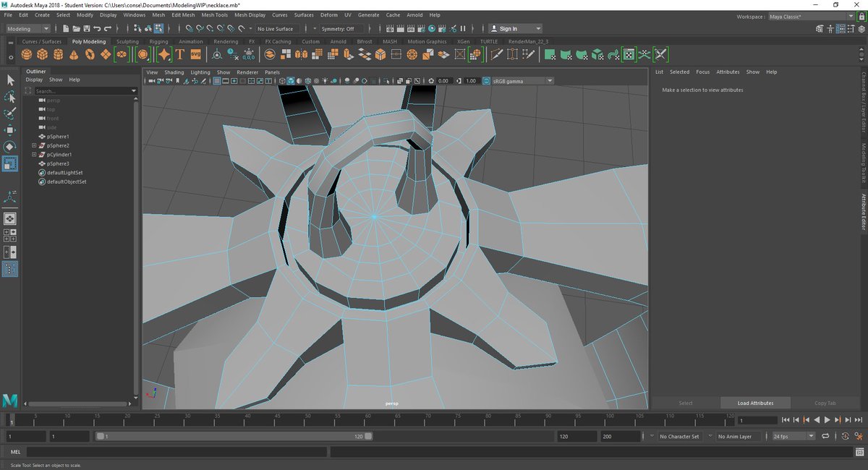The height and width of the screenshot is (470, 868).
Task: Click the polygon Type (T) shelf icon
Action: coord(179,55)
